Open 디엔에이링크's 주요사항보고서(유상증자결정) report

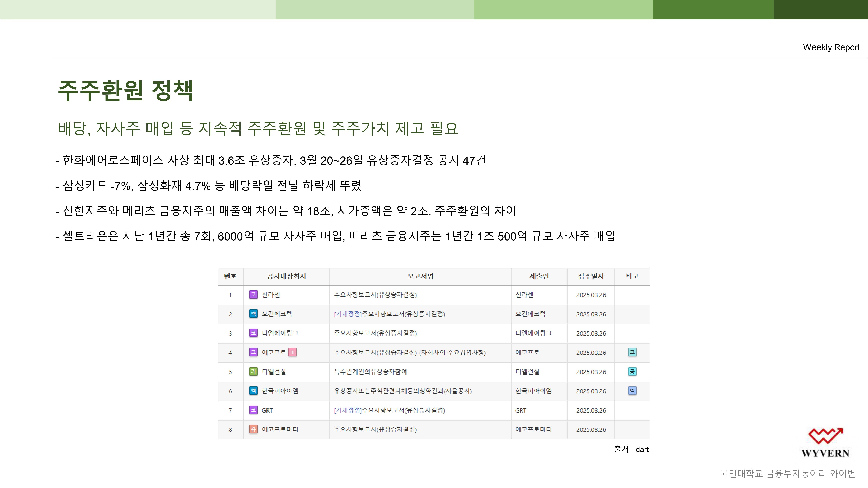point(375,333)
